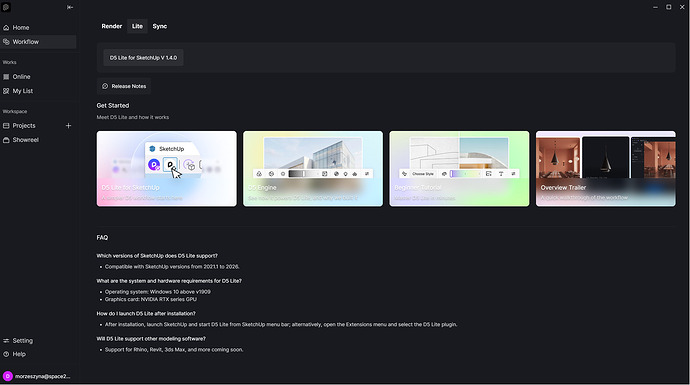Click the My List icon

pos(6,91)
